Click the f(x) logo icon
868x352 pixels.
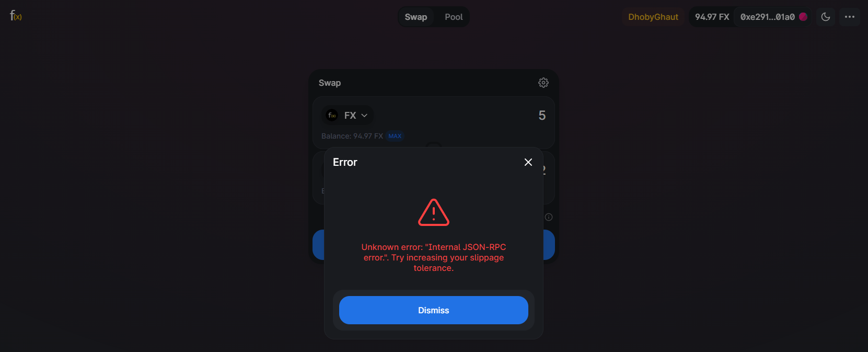point(16,16)
